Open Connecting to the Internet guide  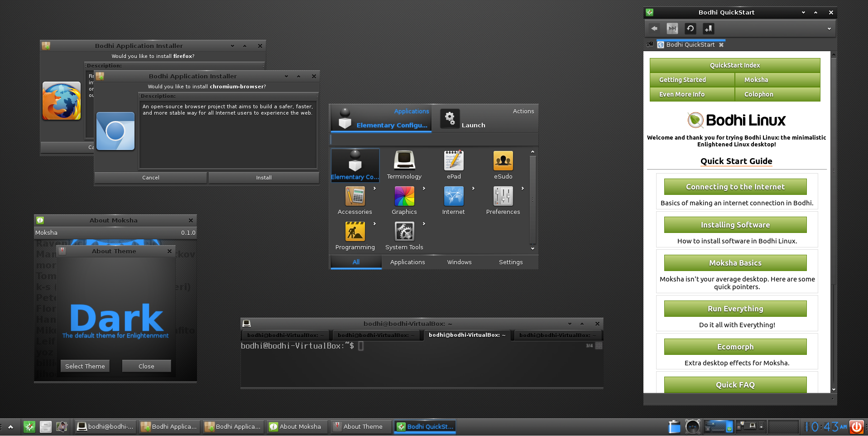[x=735, y=187]
